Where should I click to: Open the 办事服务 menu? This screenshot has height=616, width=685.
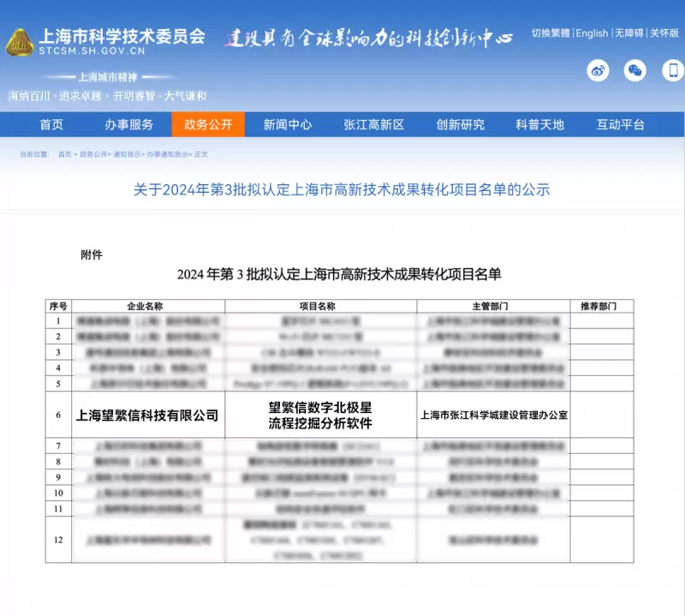click(x=129, y=124)
